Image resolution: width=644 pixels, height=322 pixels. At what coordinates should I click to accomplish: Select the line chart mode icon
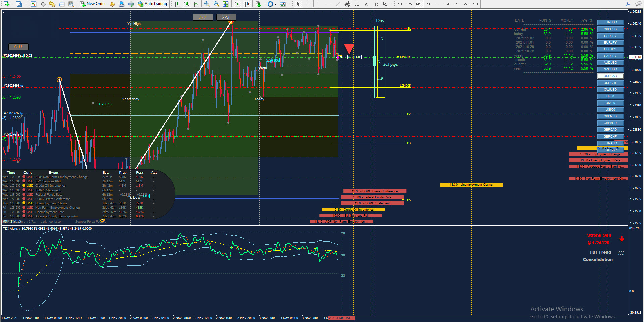coord(196,4)
